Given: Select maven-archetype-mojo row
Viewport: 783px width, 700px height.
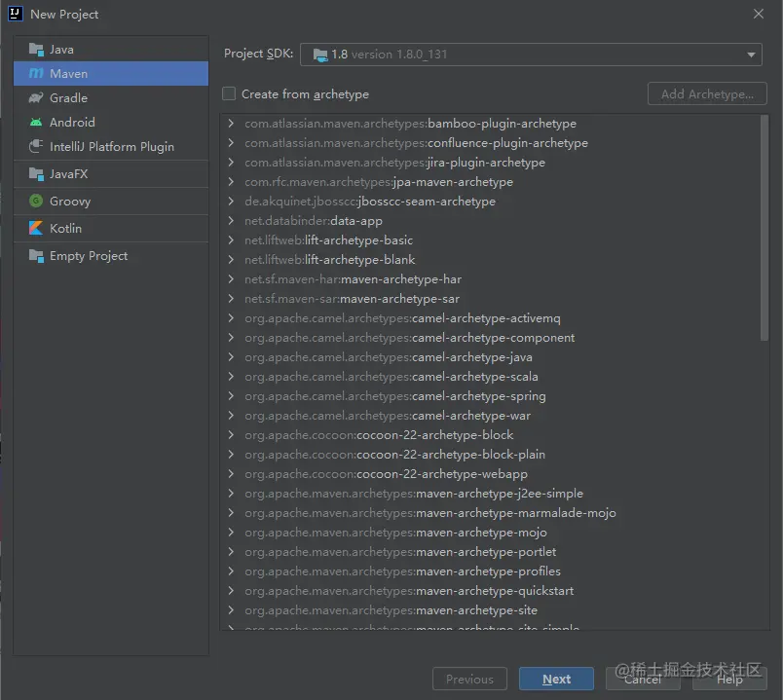Looking at the screenshot, I should click(489, 533).
